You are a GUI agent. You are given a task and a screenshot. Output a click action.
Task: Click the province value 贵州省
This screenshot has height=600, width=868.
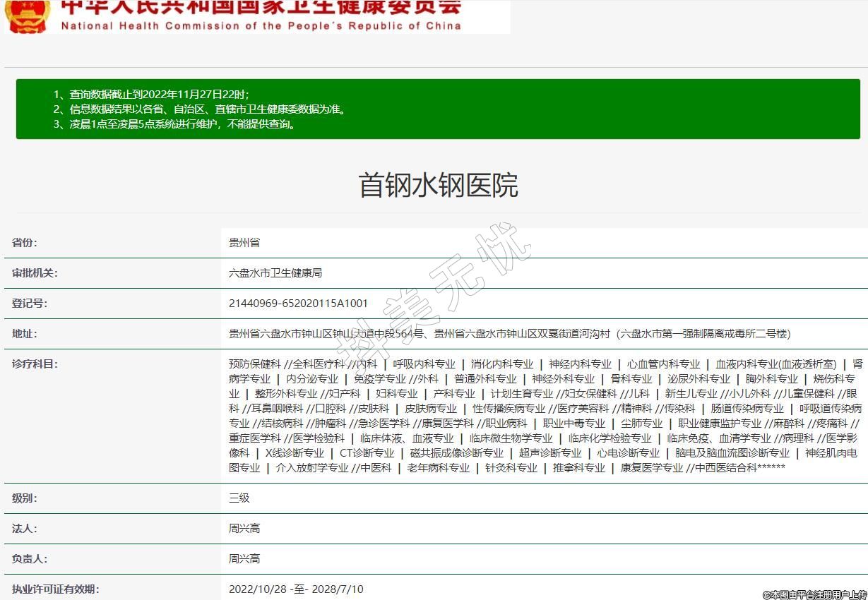coord(244,243)
